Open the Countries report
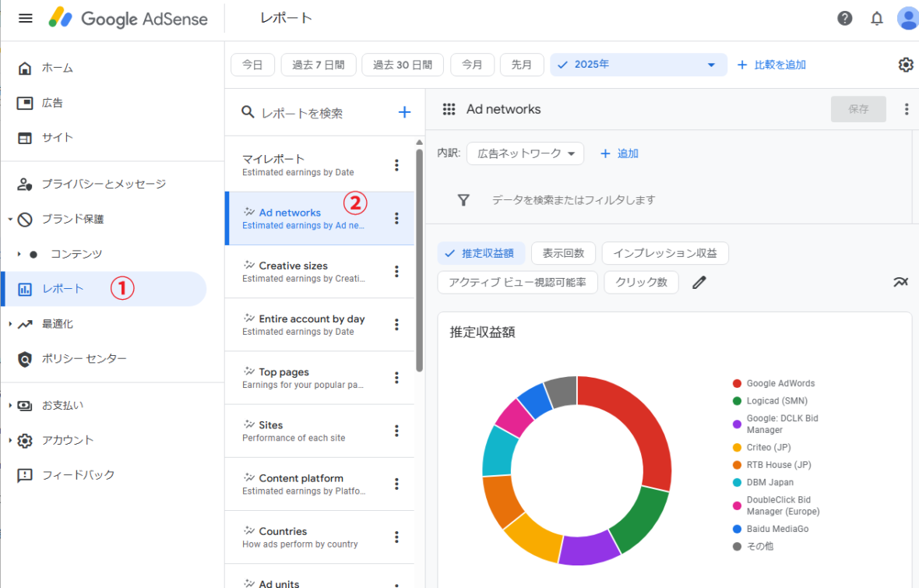The image size is (919, 588). click(x=319, y=537)
